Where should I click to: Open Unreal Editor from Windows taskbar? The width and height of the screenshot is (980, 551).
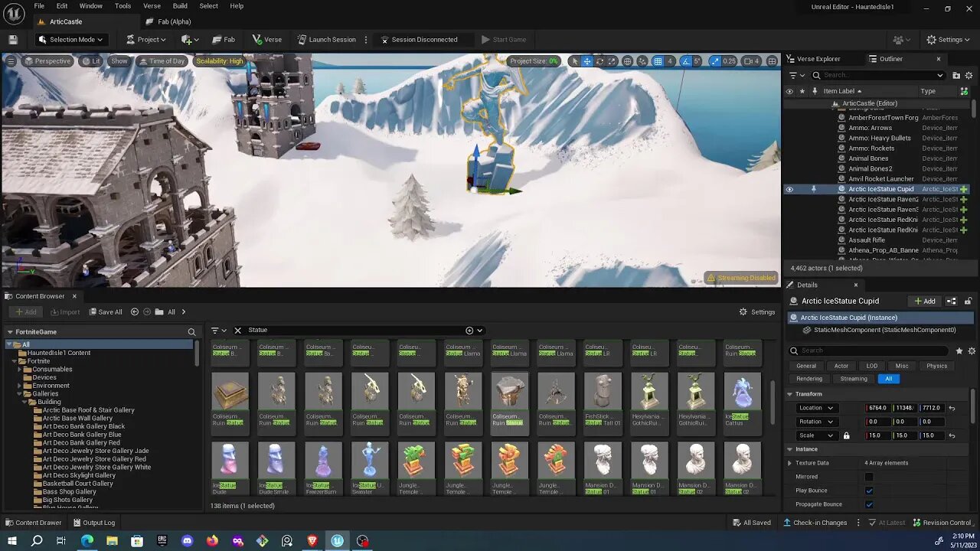coord(338,540)
